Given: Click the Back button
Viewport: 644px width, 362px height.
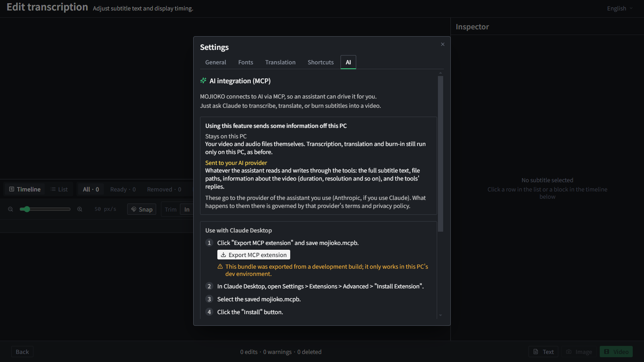Looking at the screenshot, I should click(22, 352).
